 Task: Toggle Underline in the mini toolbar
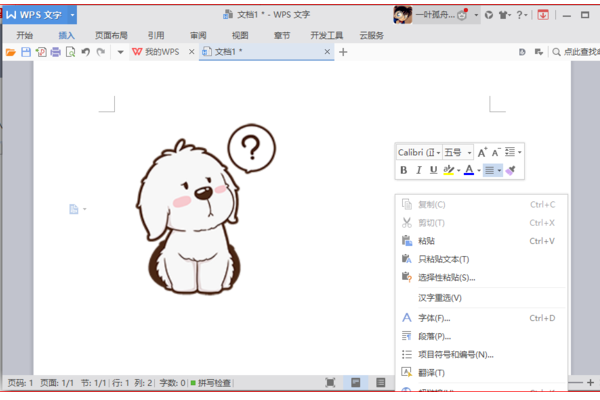pyautogui.click(x=432, y=171)
